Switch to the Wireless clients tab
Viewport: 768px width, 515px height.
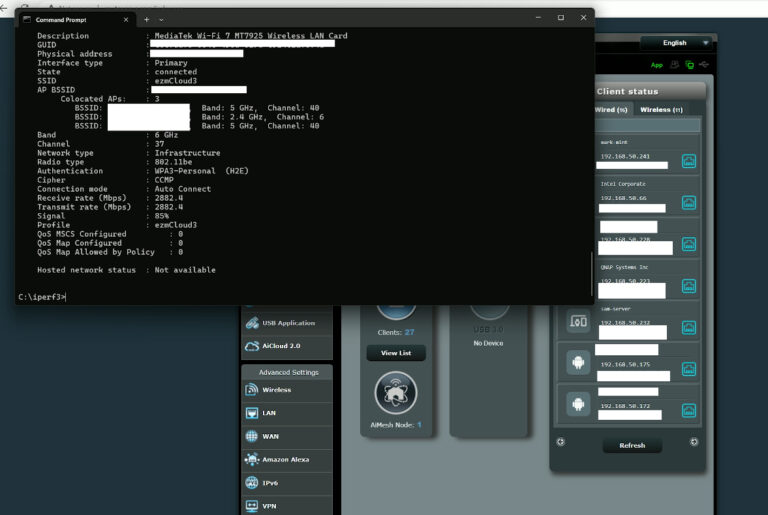pos(661,109)
